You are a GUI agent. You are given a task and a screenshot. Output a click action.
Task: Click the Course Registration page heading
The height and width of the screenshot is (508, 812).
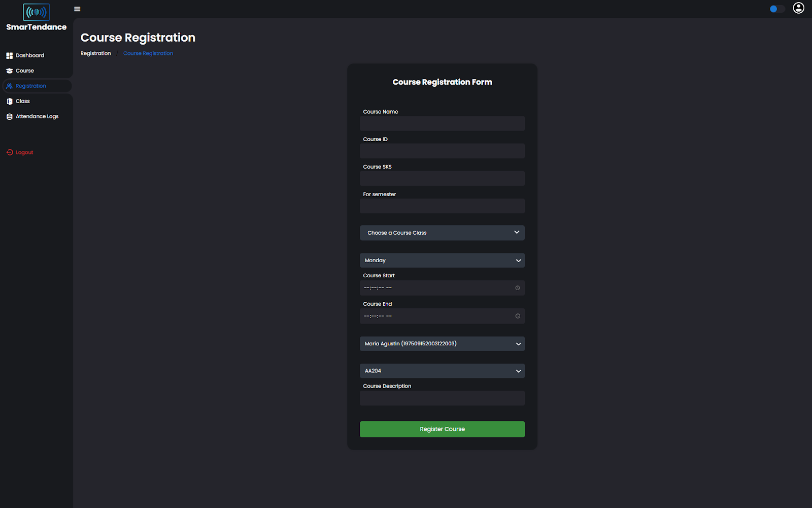point(138,38)
